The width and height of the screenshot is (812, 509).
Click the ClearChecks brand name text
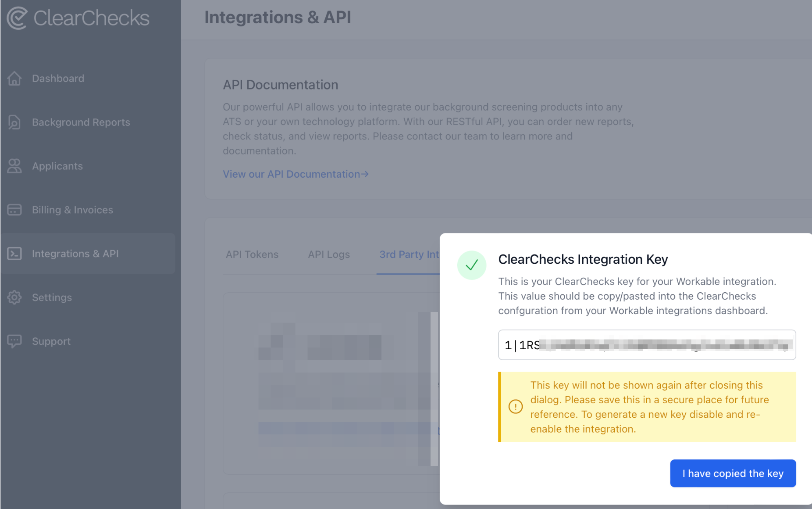click(x=92, y=18)
